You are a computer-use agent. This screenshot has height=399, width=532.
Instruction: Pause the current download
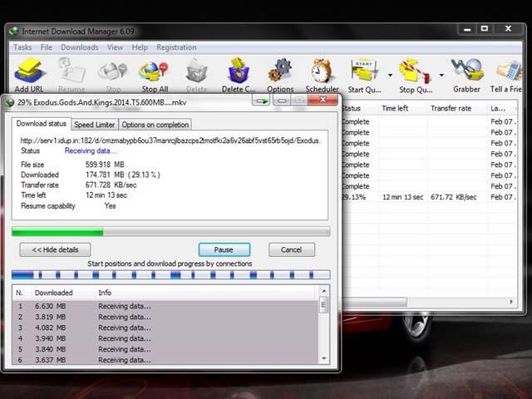click(x=224, y=249)
